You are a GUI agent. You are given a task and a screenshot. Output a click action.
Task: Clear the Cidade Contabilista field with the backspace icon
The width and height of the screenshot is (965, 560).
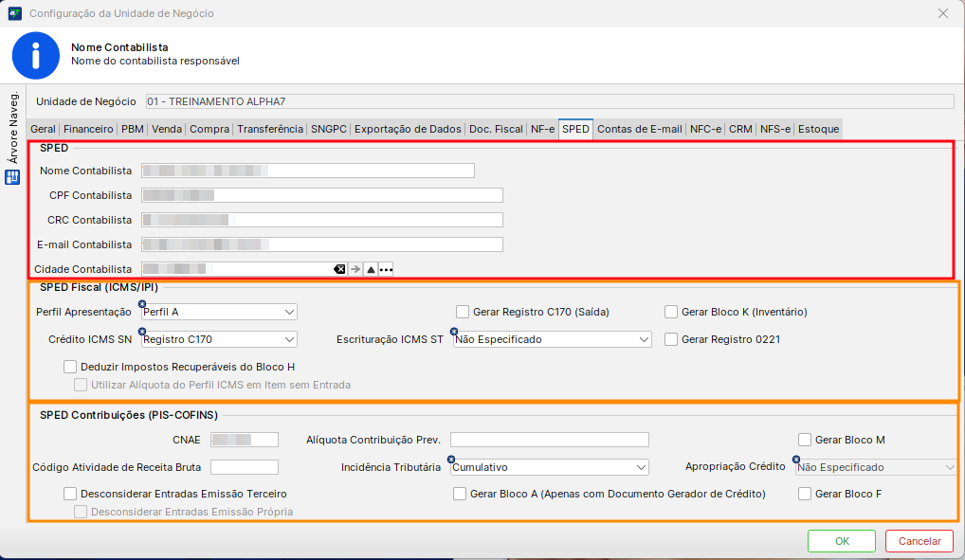[339, 270]
